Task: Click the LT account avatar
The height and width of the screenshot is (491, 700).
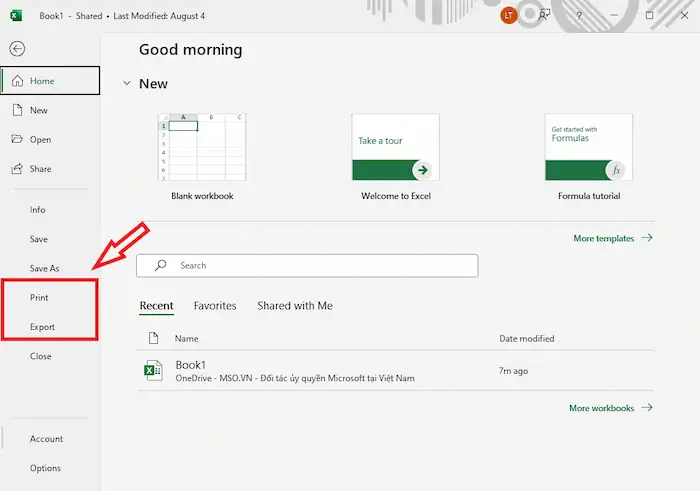Action: [x=509, y=16]
